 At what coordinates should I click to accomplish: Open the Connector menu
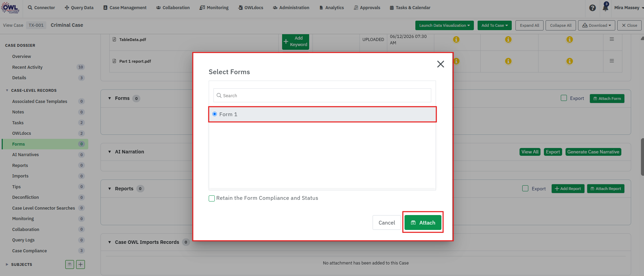[41, 7]
